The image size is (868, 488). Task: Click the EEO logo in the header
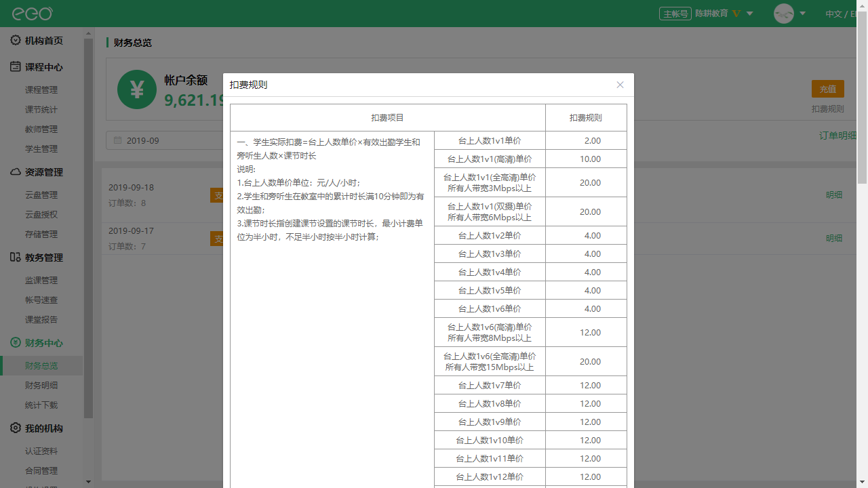[x=32, y=13]
